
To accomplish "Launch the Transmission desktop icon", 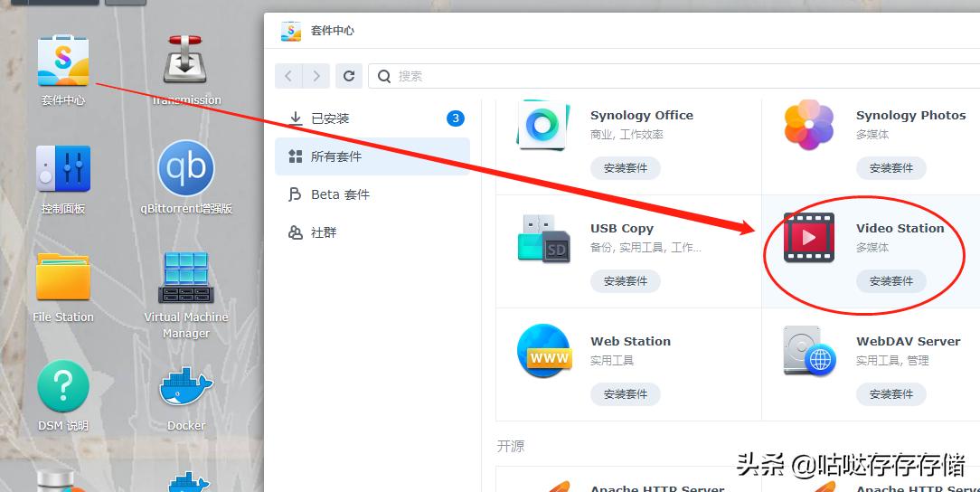I will [x=185, y=60].
